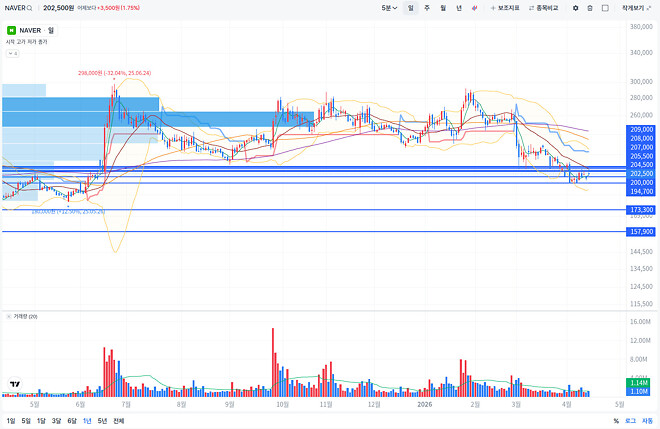660x429 pixels.
Task: Toggle 로그 logarithmic scale
Action: 630,421
